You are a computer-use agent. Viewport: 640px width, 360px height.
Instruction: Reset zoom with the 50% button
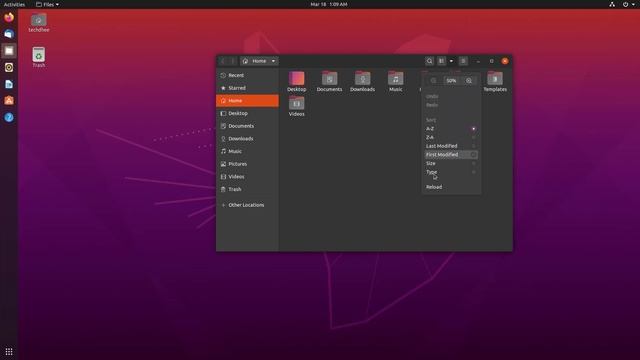451,80
